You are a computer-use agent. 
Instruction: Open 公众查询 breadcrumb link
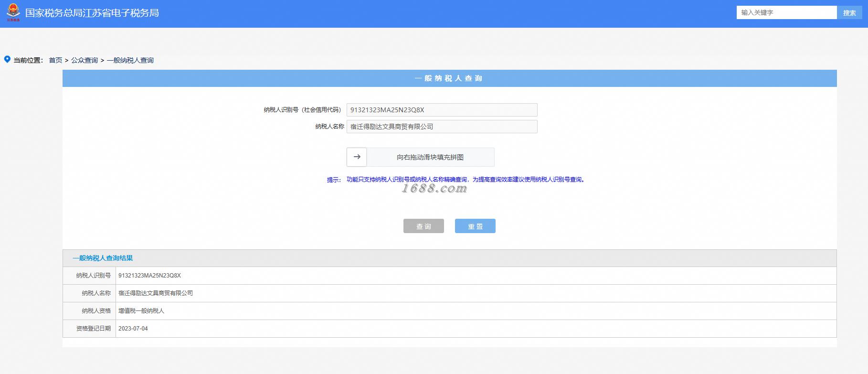coord(85,60)
